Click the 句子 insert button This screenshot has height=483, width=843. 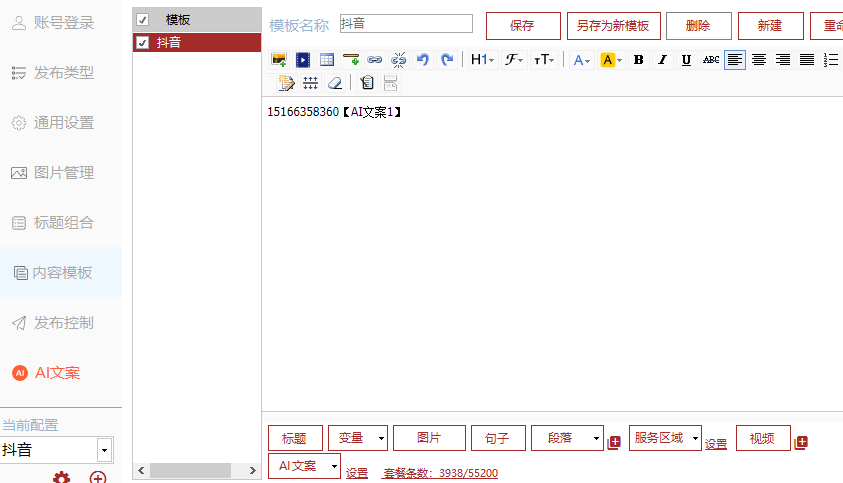(x=498, y=438)
